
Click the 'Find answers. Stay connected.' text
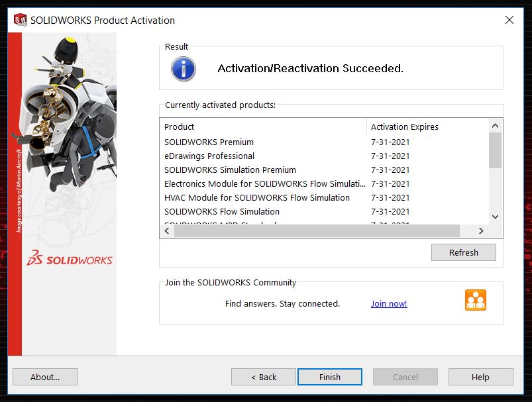tap(282, 303)
